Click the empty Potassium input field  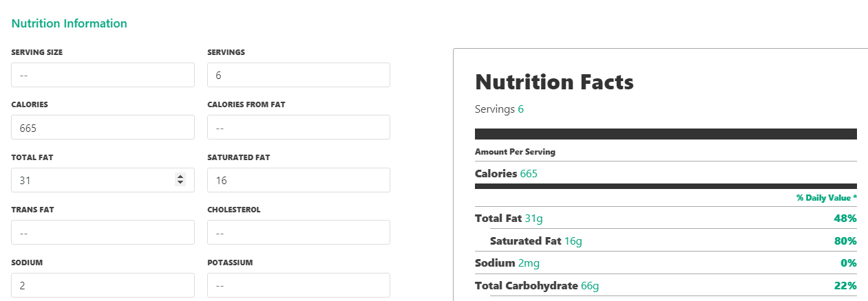298,285
